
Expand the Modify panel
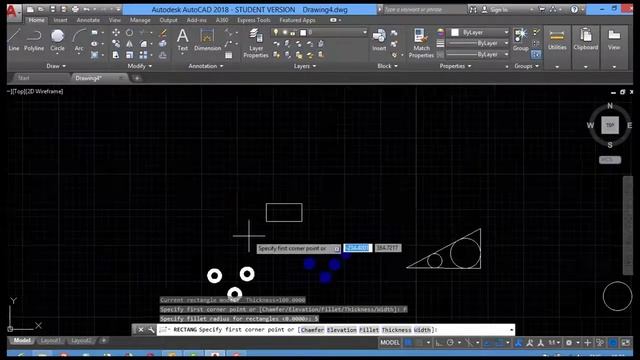pyautogui.click(x=140, y=66)
